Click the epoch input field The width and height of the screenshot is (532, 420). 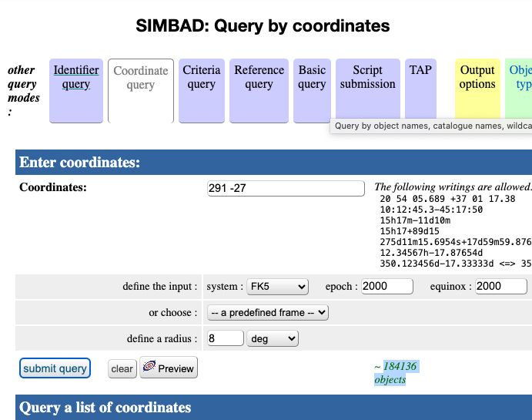click(387, 286)
